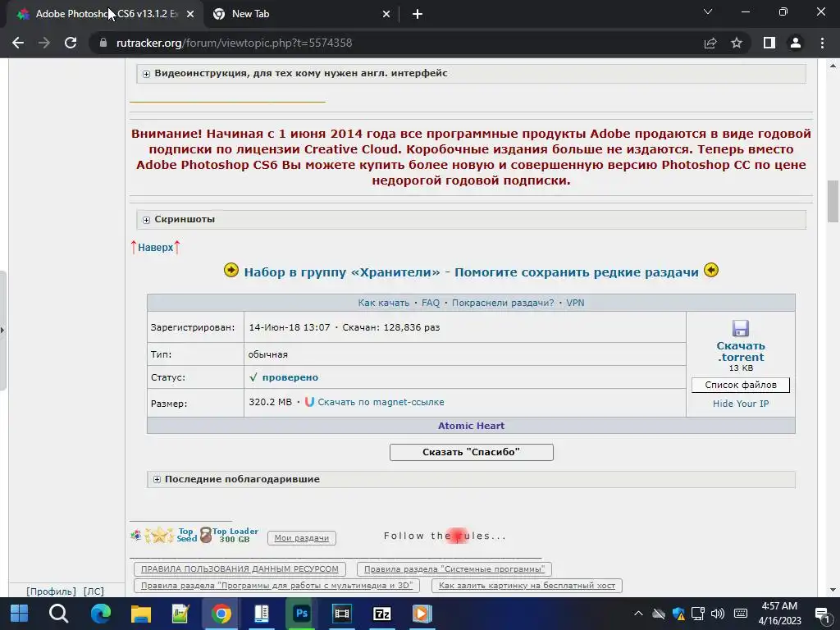Share this page via address bar icon
The height and width of the screenshot is (630, 840).
tap(710, 43)
